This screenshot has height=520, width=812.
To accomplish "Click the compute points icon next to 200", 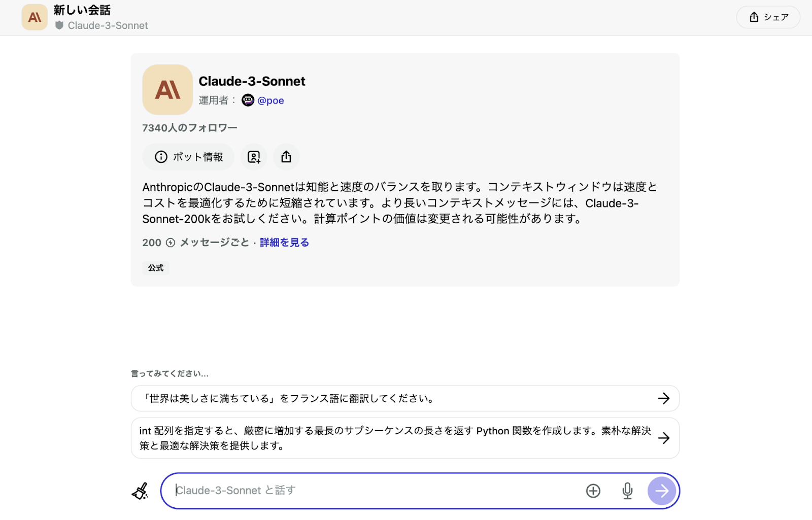I will [171, 243].
